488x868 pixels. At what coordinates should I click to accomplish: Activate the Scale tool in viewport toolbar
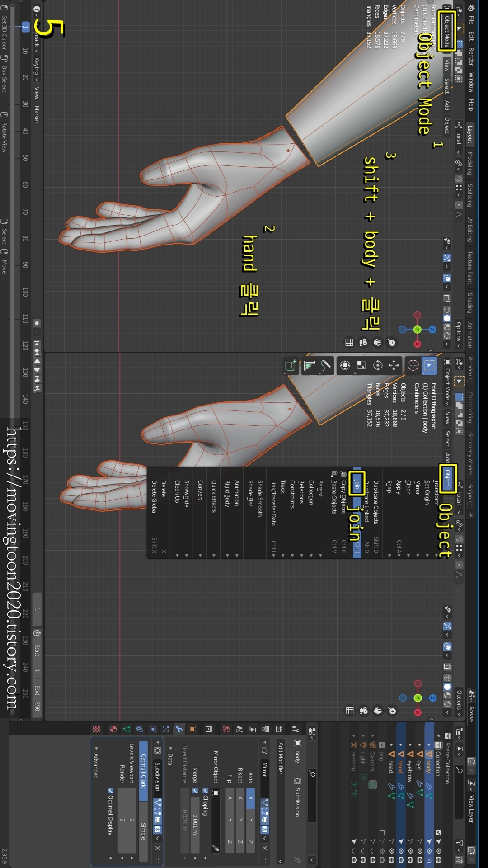[361, 366]
